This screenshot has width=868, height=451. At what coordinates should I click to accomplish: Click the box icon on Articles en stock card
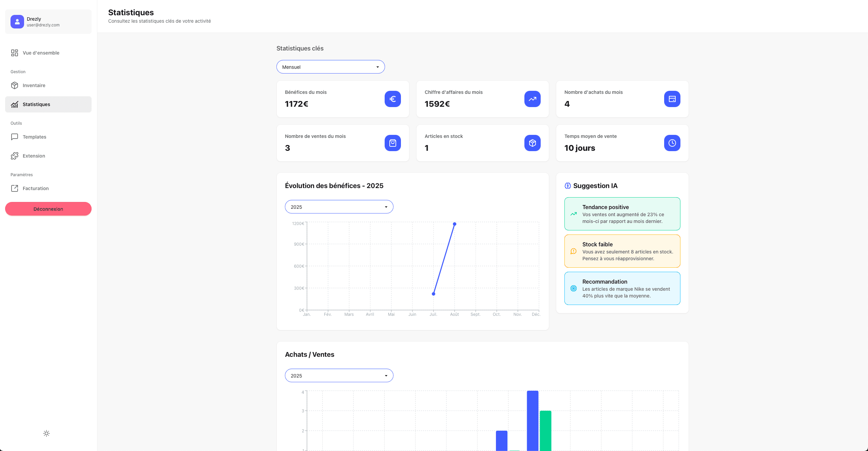(532, 143)
